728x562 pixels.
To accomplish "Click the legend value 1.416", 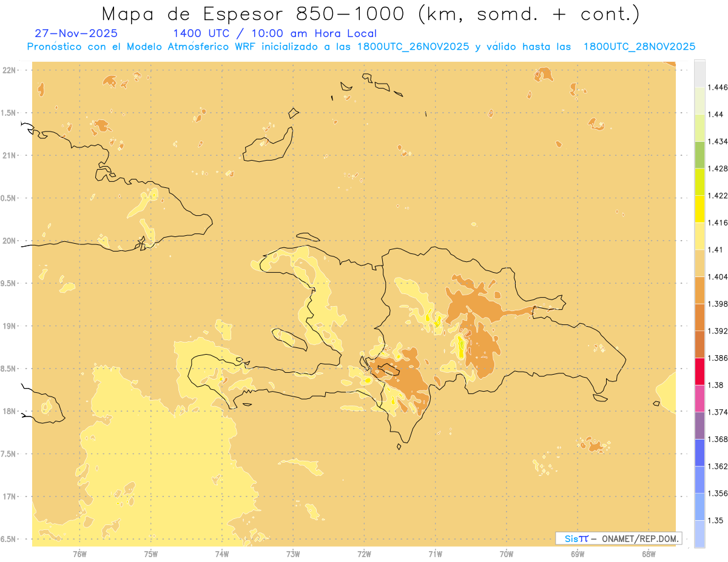I will click(x=717, y=222).
